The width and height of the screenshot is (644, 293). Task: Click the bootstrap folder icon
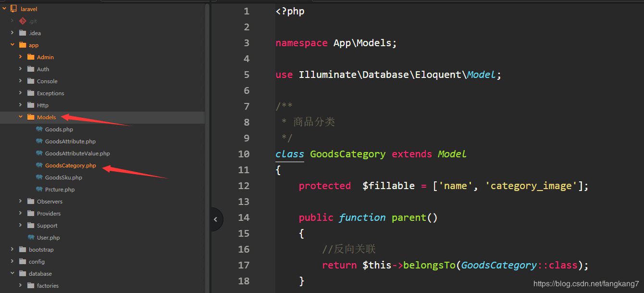(x=22, y=249)
